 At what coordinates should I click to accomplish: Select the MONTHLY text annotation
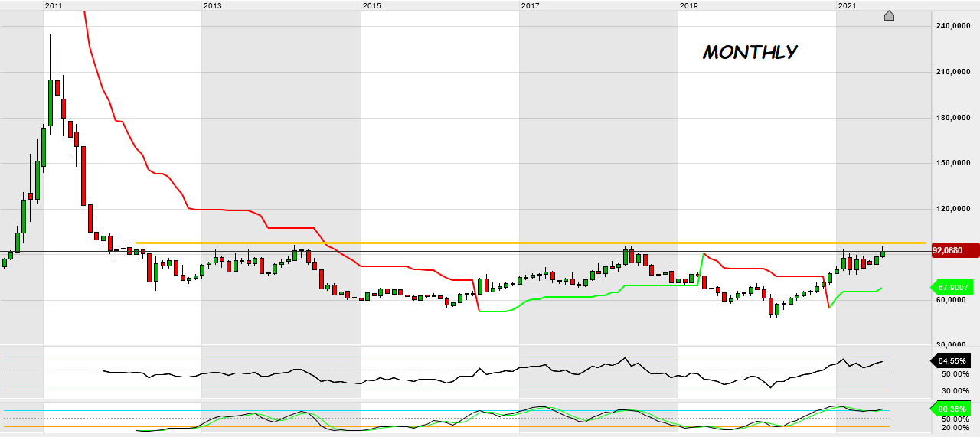pyautogui.click(x=750, y=52)
